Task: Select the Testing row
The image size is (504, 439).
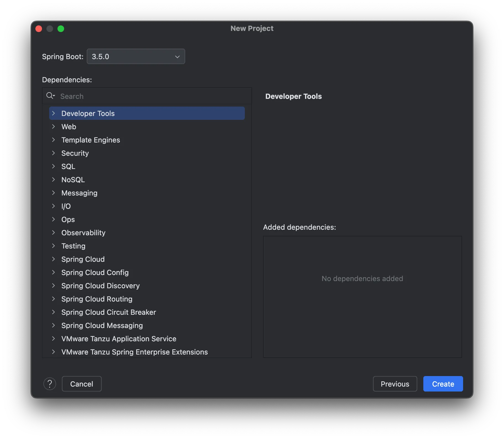Action: (x=147, y=246)
